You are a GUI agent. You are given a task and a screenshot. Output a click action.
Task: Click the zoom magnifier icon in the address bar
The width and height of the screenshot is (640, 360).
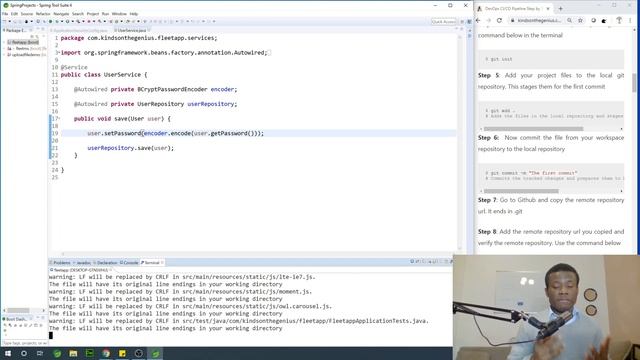569,20
